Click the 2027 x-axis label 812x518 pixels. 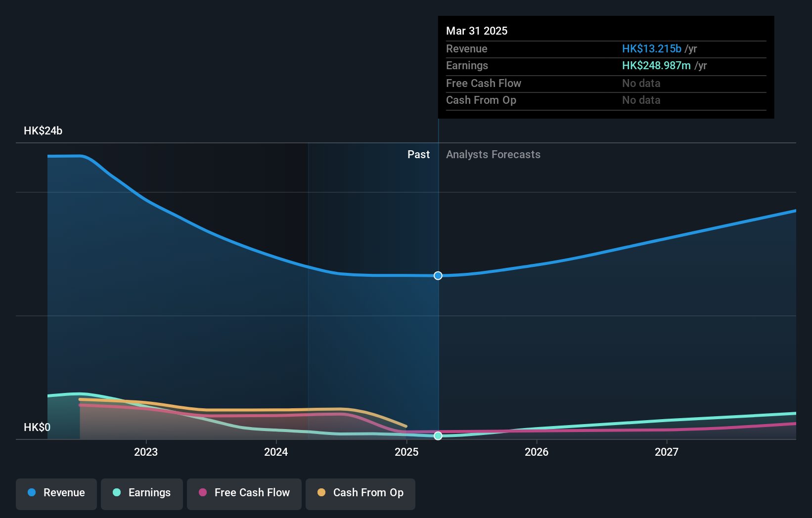667,452
